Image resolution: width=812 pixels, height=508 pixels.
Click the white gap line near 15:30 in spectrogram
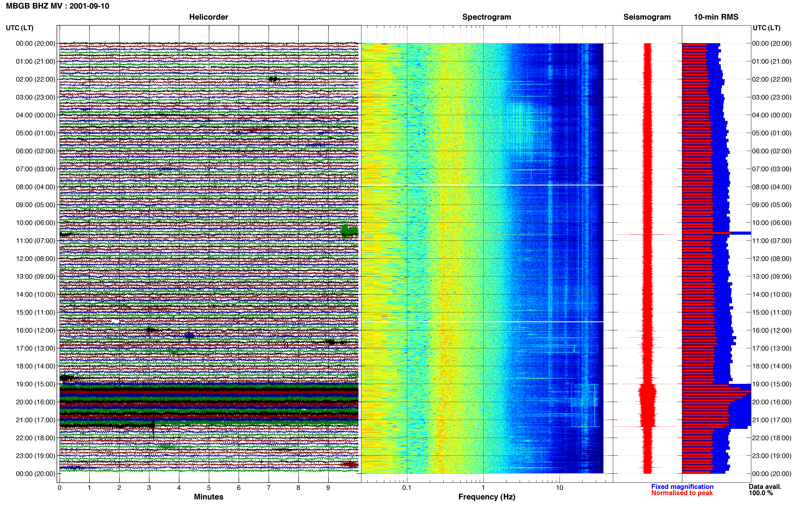[482, 322]
